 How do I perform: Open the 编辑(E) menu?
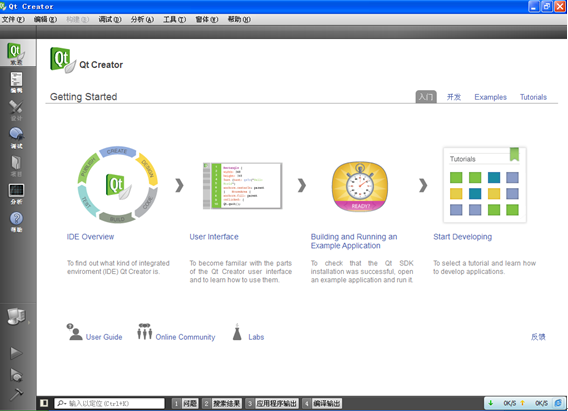[45, 19]
